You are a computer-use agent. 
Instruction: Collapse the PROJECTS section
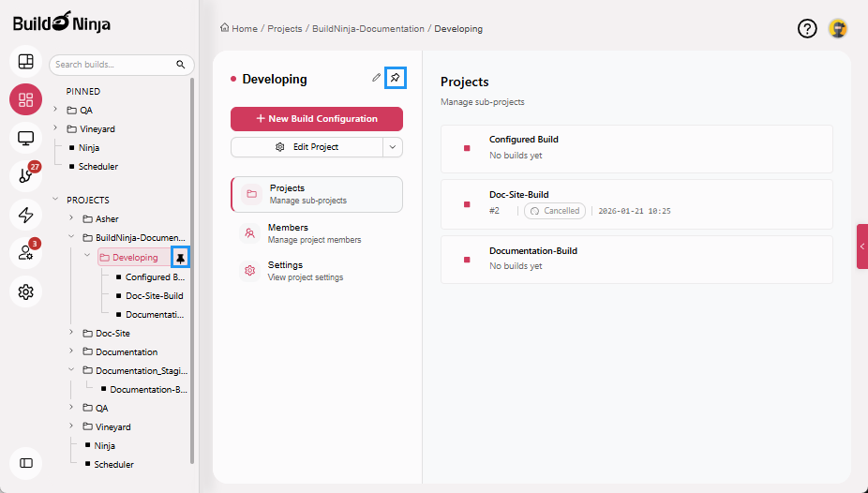tap(55, 200)
